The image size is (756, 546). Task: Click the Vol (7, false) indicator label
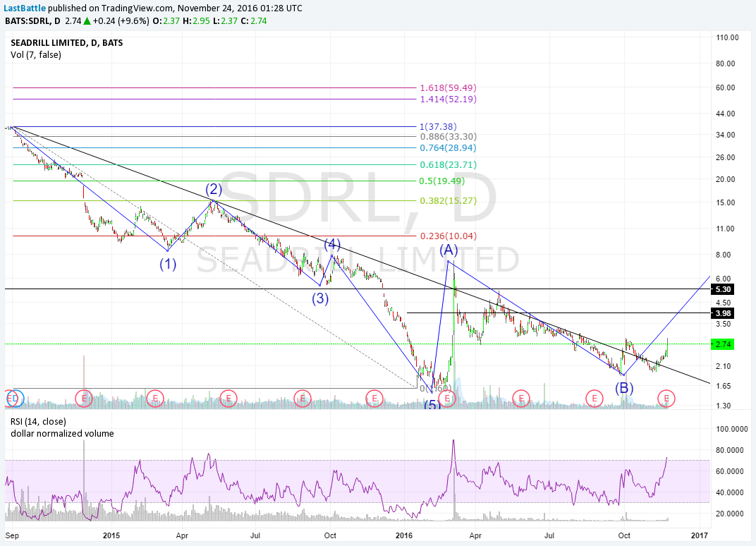(x=36, y=55)
